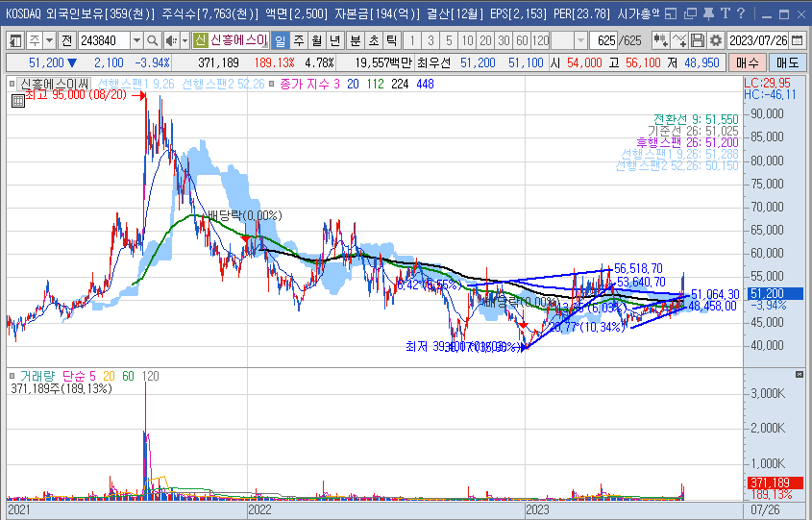Select the 년 yearly period

point(335,39)
